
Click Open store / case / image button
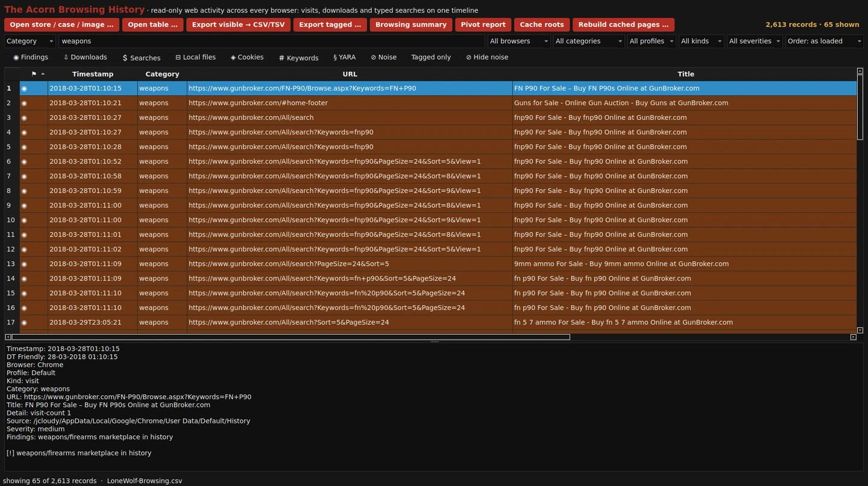pos(61,25)
